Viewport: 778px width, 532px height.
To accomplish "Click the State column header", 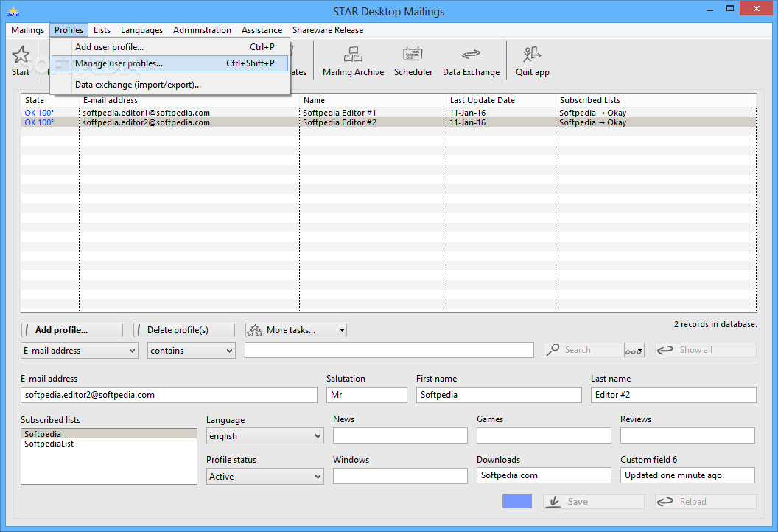I will [x=49, y=100].
